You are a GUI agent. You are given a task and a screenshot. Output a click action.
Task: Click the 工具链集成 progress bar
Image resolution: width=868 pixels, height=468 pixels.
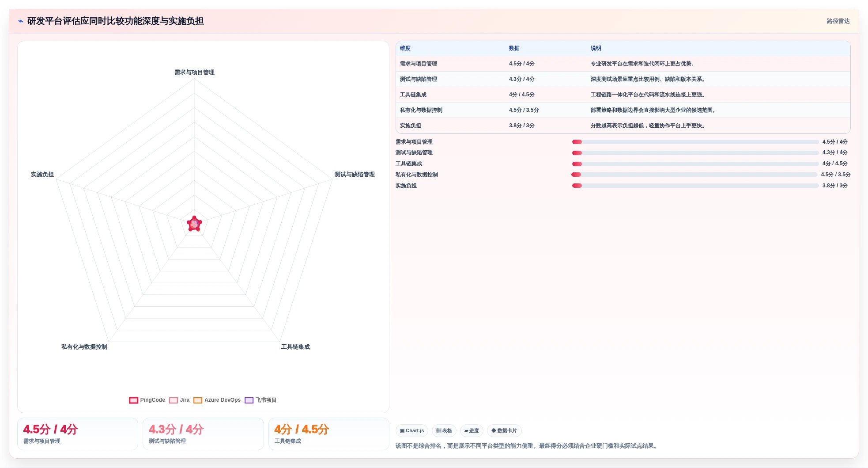tap(695, 164)
